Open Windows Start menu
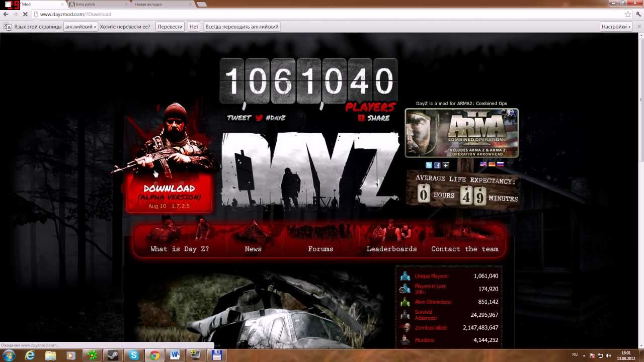This screenshot has width=644, height=362. click(10, 355)
